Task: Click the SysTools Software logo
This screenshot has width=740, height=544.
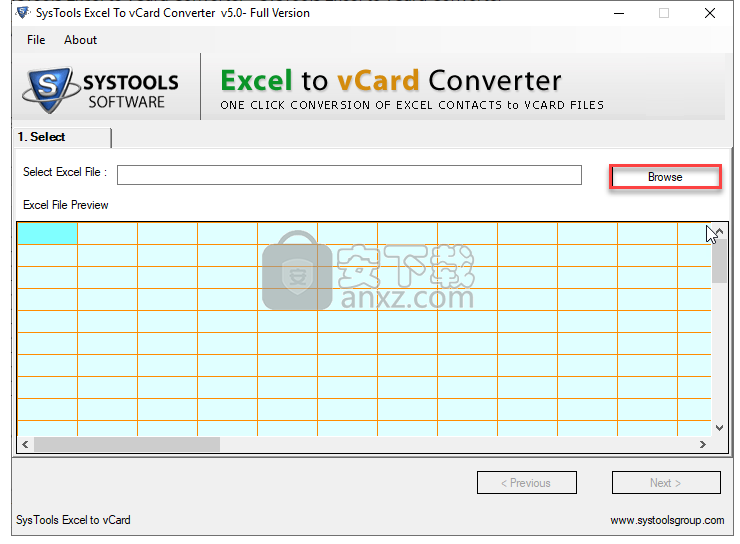Action: click(x=101, y=90)
